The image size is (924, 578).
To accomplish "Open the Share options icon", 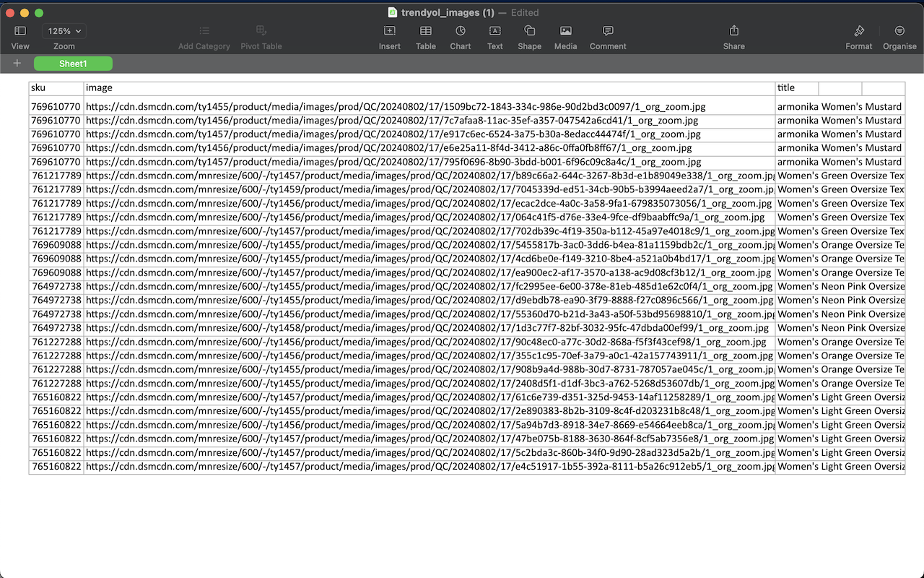I will click(x=733, y=32).
